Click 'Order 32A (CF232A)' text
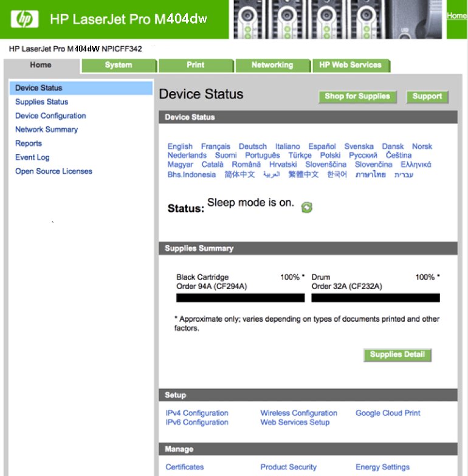Viewport: 468px width, 476px height. (x=346, y=287)
